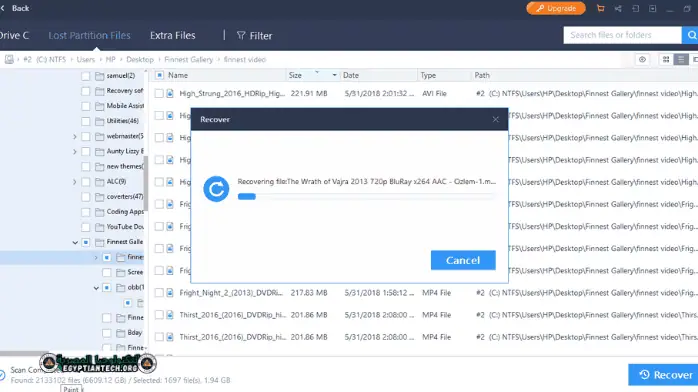Click folder icon of Bday folder
The height and width of the screenshot is (392, 698).
click(121, 333)
